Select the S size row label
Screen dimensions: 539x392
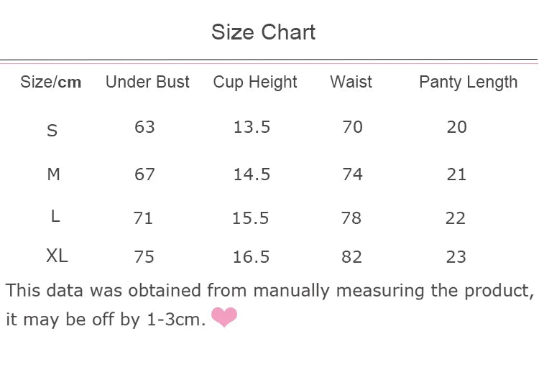pyautogui.click(x=52, y=131)
